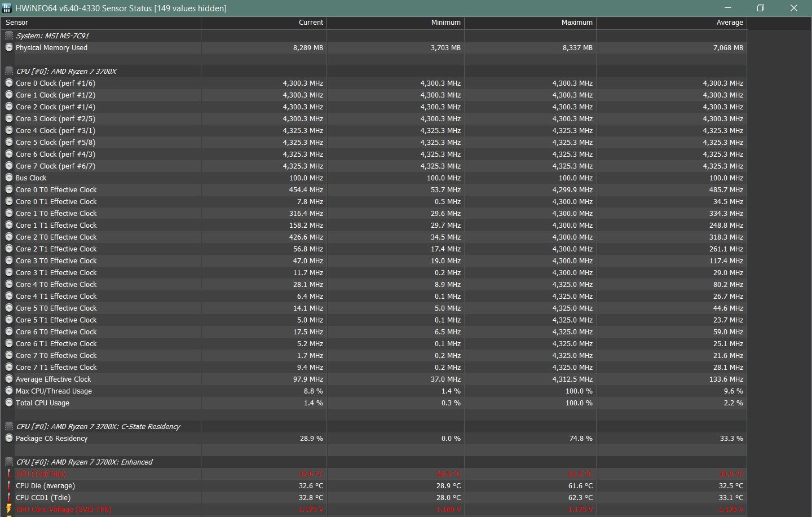Screen dimensions: 812x517
Task: Click icon beside Average Effective Clock
Action: 8,379
